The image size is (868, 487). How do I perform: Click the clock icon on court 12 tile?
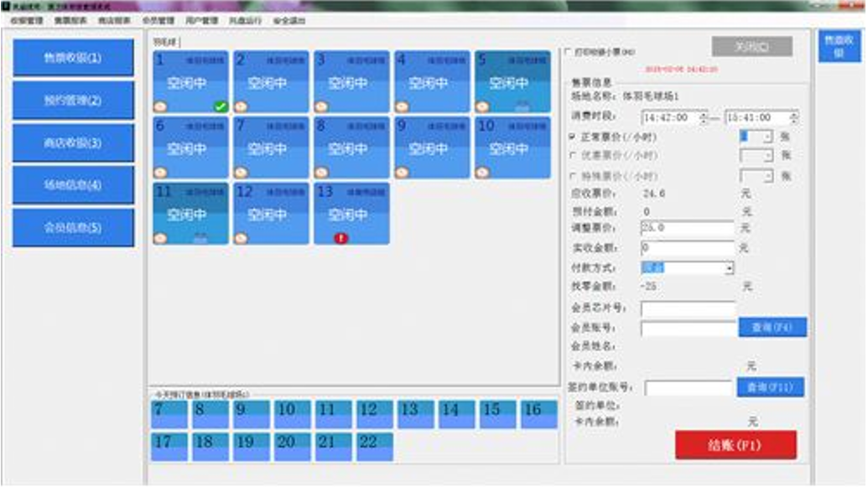pyautogui.click(x=241, y=238)
